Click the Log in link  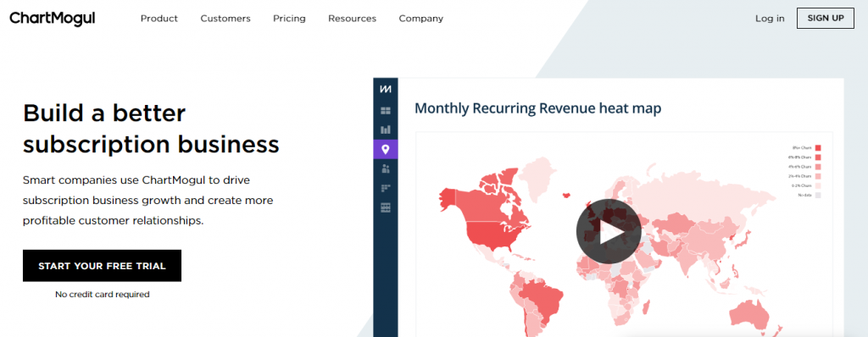770,19
